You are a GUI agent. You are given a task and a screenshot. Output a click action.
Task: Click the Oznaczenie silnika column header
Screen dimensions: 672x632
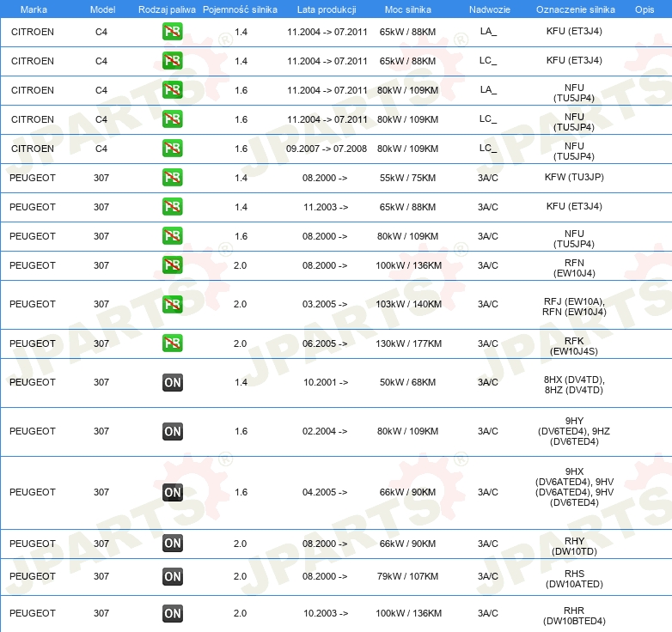point(575,9)
